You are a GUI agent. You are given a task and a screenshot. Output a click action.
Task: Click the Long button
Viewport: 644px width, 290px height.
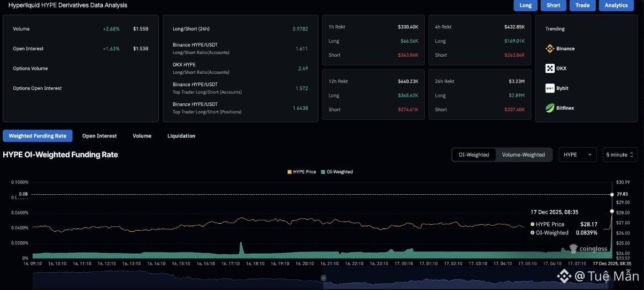(525, 5)
